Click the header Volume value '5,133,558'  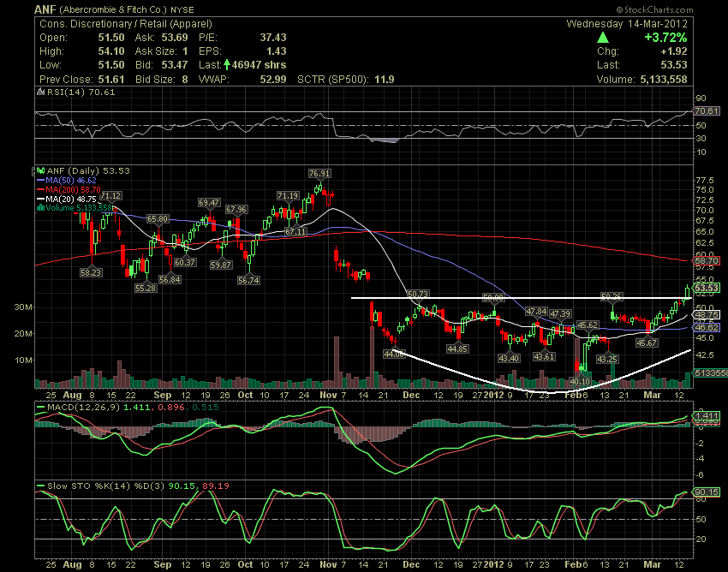[664, 79]
